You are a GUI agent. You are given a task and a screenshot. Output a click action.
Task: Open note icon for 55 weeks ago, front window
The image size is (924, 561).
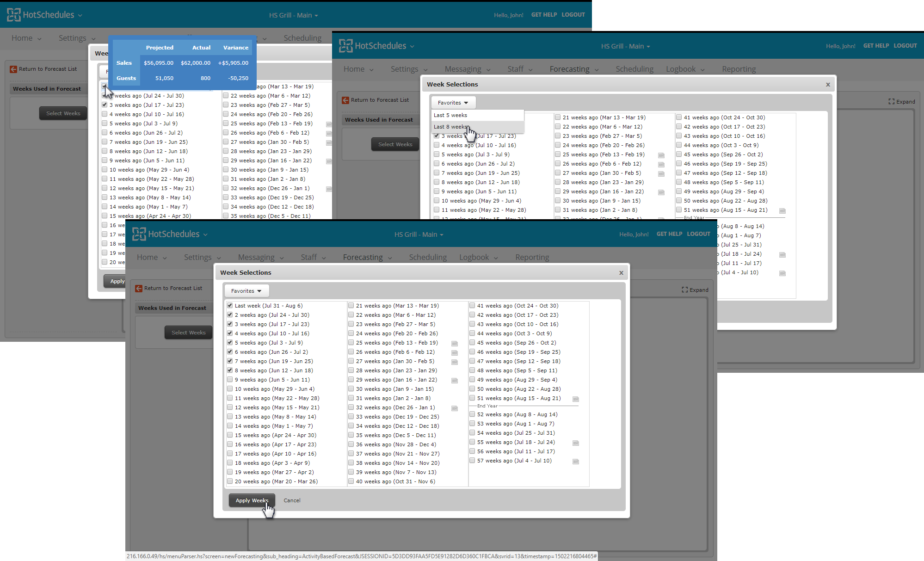point(576,443)
